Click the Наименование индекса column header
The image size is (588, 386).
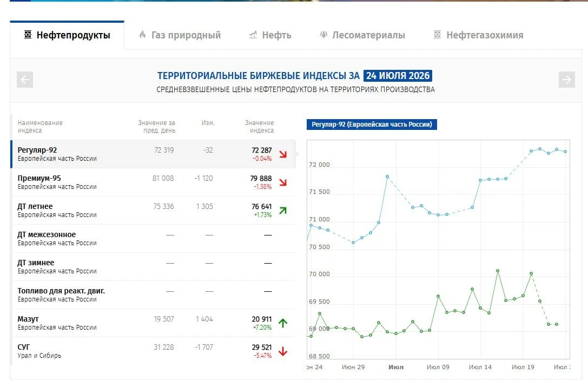click(x=40, y=127)
